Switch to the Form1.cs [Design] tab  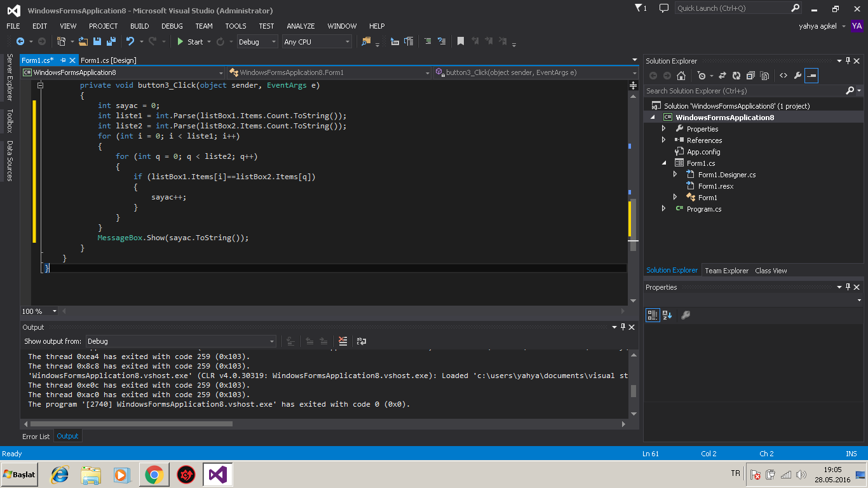click(x=109, y=60)
